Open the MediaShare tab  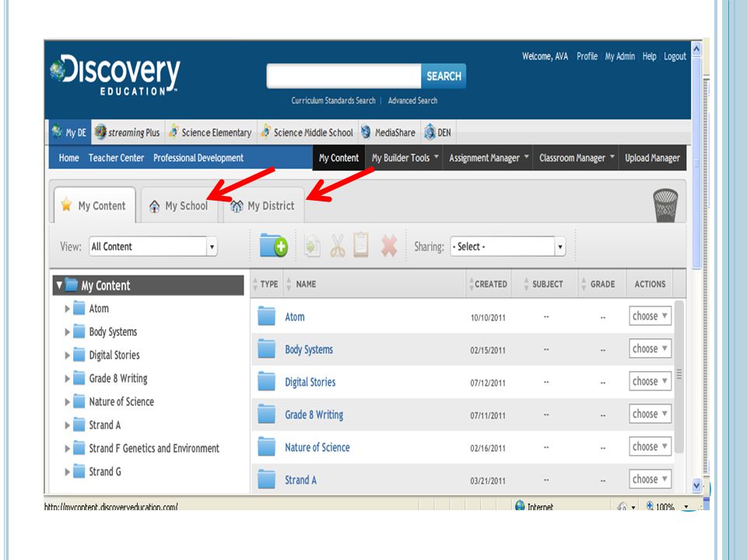pyautogui.click(x=388, y=132)
